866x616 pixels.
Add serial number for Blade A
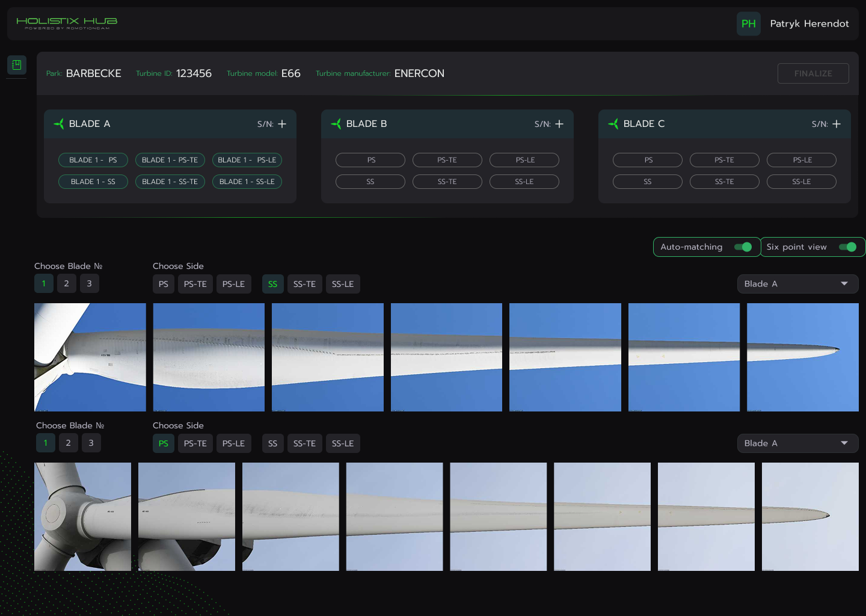pos(282,124)
